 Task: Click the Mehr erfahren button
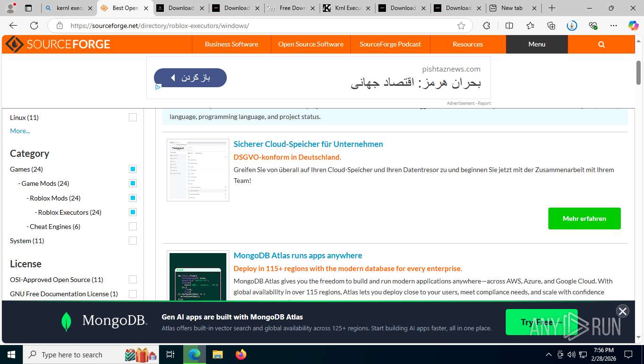click(584, 218)
